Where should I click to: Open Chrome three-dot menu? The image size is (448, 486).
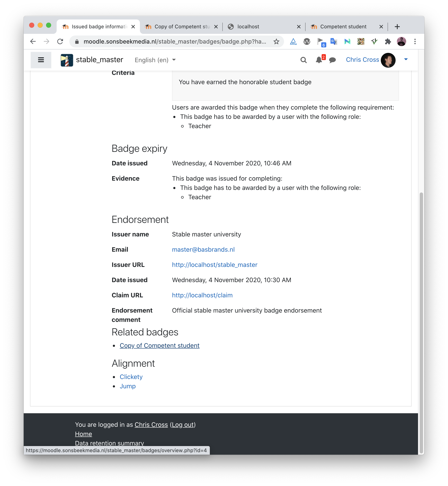pos(415,41)
